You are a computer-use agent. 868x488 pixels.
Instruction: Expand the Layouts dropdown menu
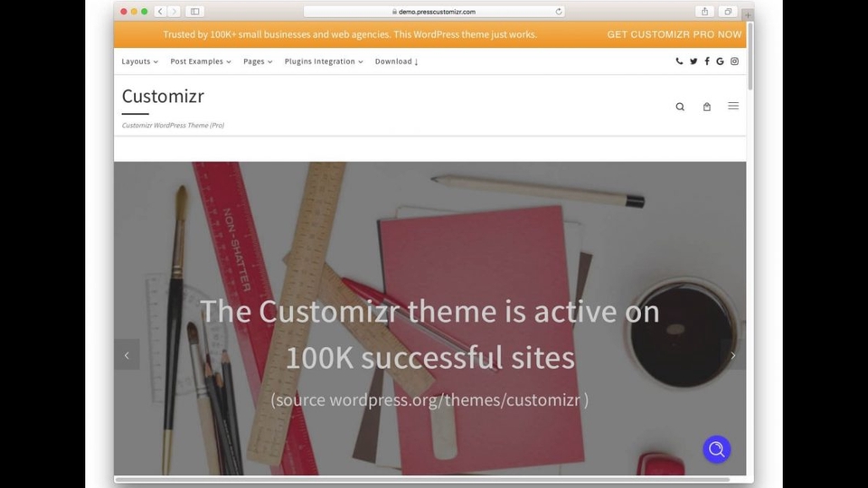[139, 61]
